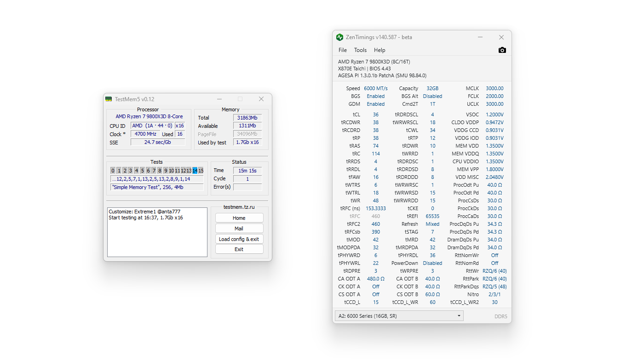Screen dimensions: 644x361
Task: Click the ZenTimings green app icon
Action: 340,37
